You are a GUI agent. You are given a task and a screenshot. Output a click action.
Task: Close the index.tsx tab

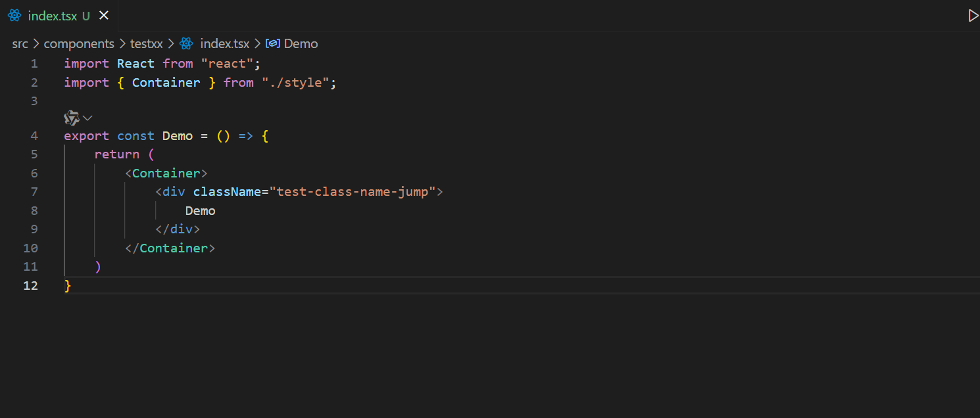(x=103, y=15)
